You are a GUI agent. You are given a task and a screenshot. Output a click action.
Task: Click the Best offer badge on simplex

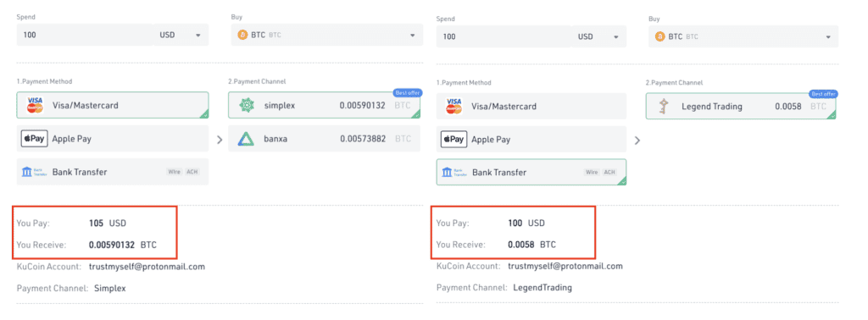click(407, 93)
